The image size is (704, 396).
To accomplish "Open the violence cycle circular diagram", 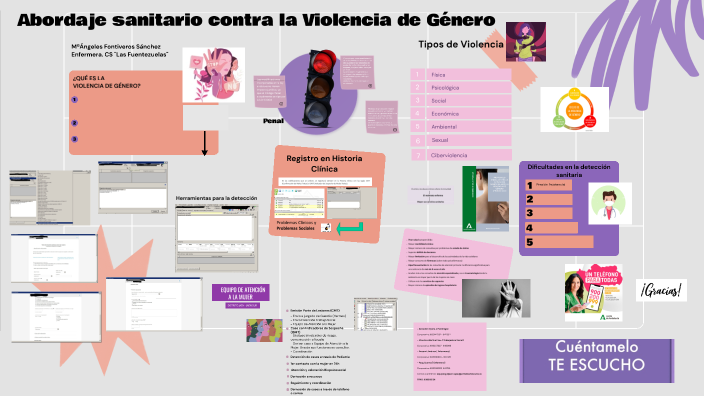I will [x=574, y=109].
